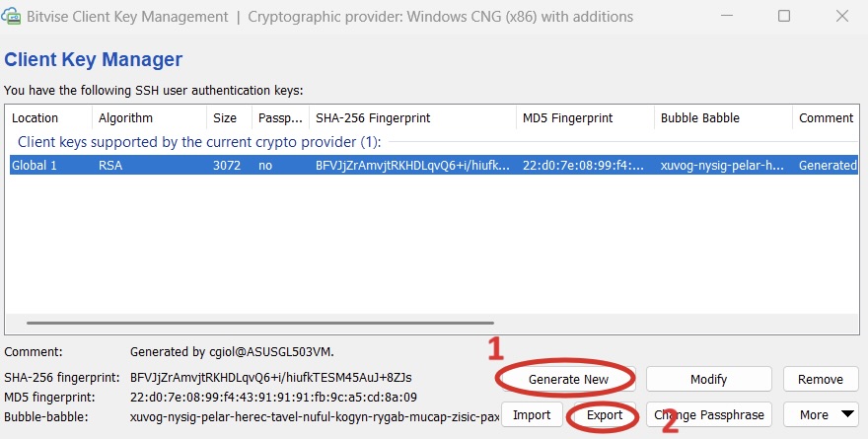
Task: Sort keys by Algorithm column header
Action: click(x=125, y=117)
